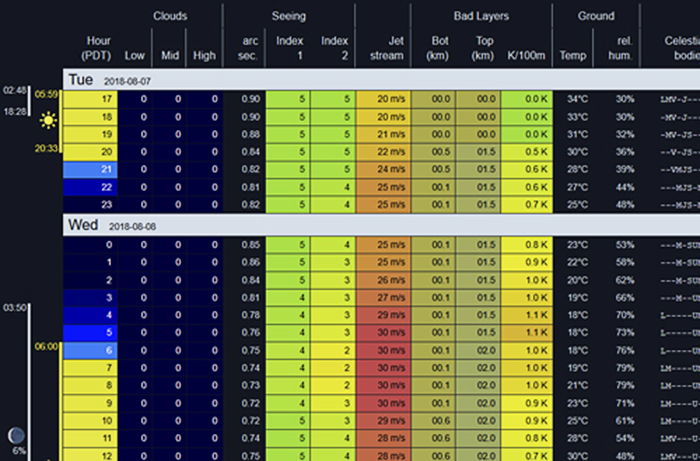The image size is (700, 461).
Task: Click the Hour (PDT) column header
Action: point(96,48)
